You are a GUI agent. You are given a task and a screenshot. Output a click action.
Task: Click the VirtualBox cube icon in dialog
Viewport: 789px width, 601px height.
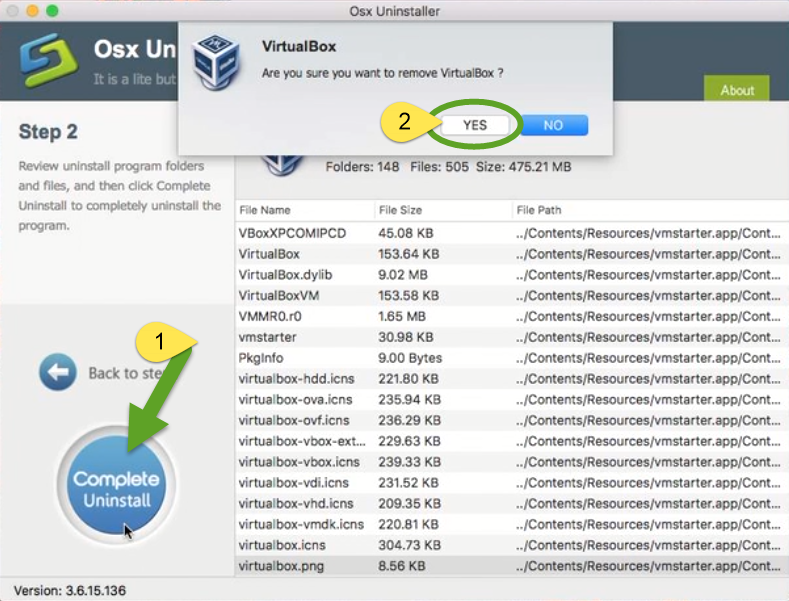(x=217, y=62)
